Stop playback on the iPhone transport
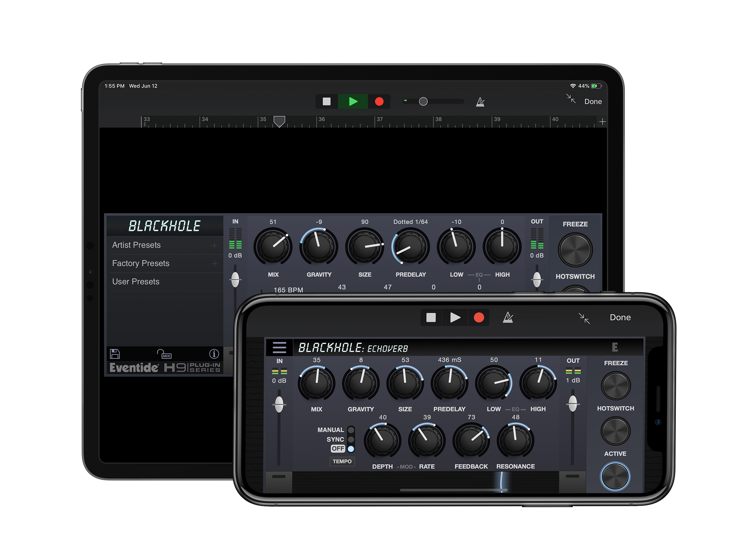747x560 pixels. coord(431,317)
